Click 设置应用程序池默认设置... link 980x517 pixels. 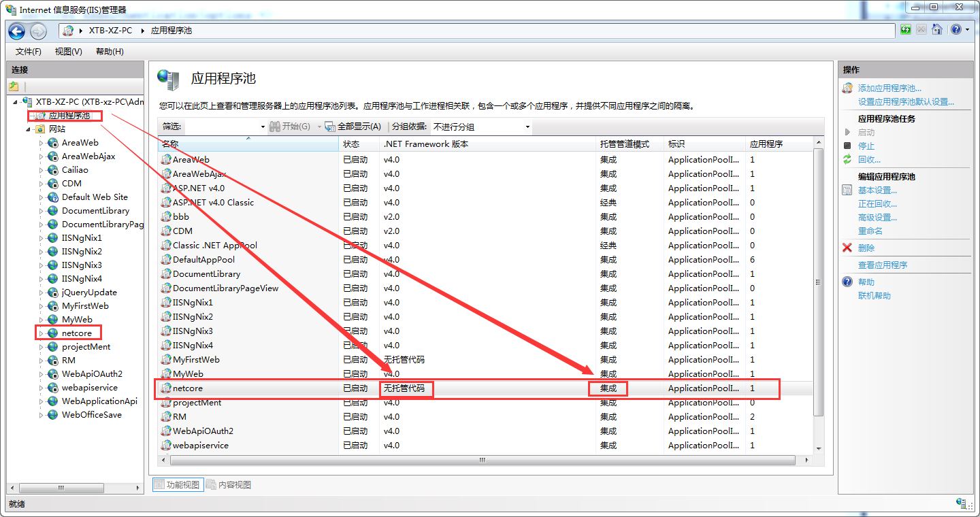(x=906, y=102)
